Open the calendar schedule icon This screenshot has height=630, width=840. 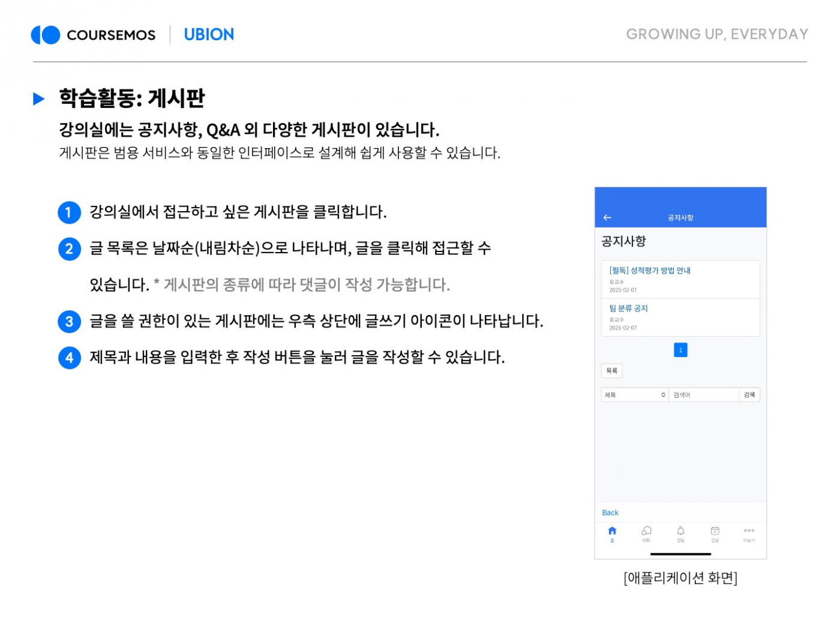click(x=715, y=532)
